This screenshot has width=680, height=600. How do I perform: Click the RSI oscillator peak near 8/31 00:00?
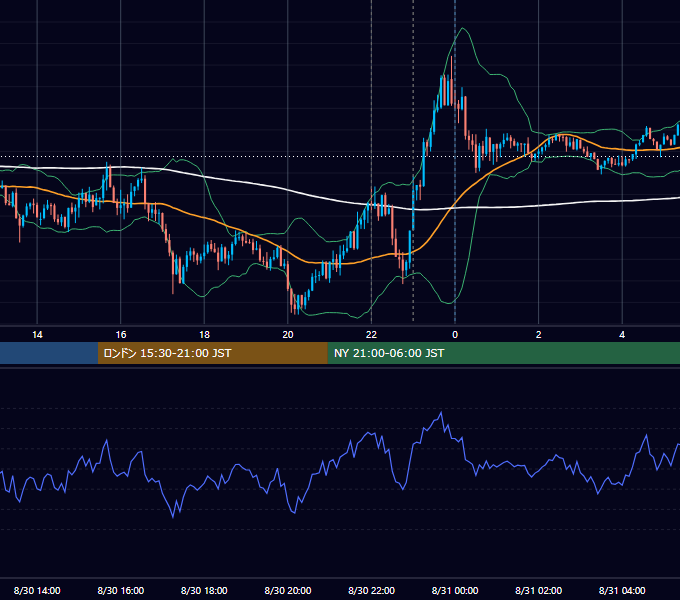coord(441,413)
